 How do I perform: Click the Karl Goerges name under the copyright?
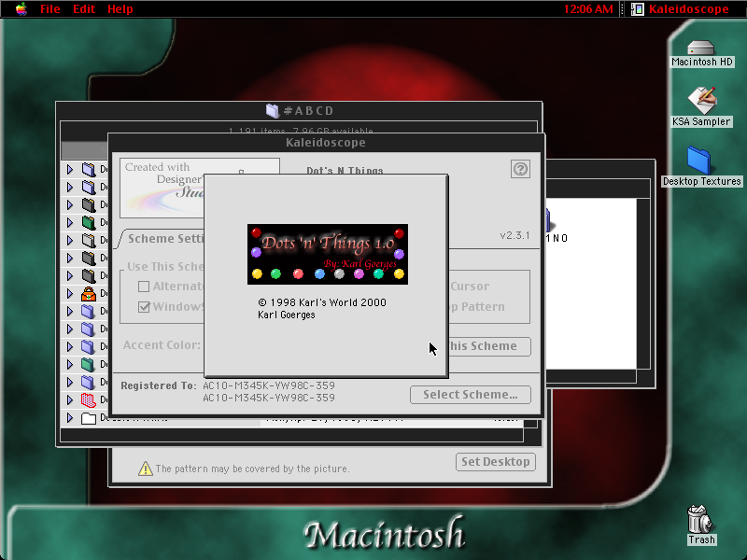287,315
